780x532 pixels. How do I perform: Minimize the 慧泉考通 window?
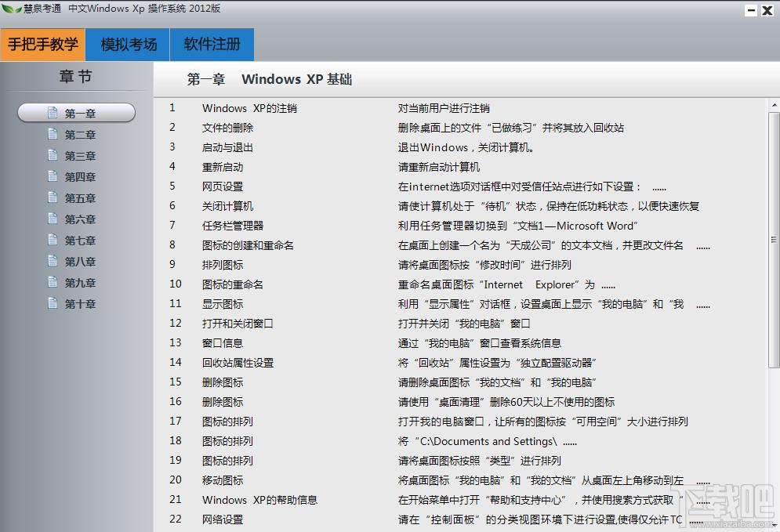click(x=751, y=10)
